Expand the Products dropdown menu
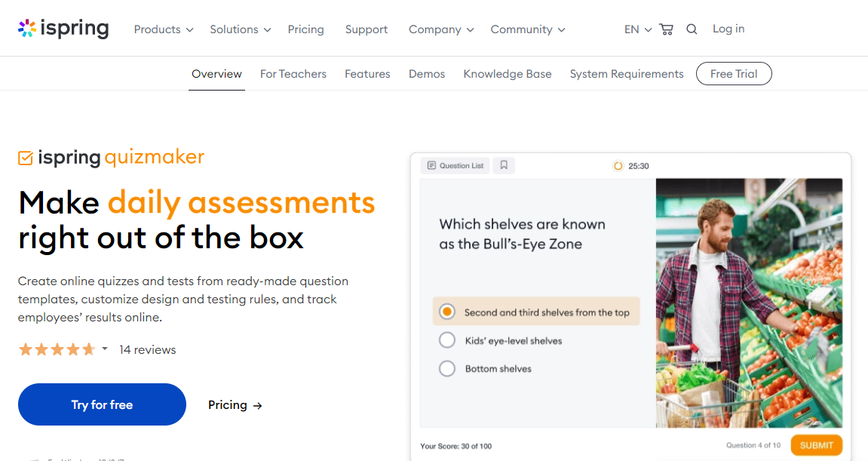Screen dimensions: 868x461 coord(164,29)
